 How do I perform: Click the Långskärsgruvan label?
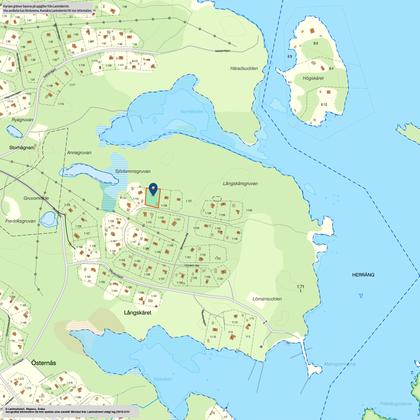click(x=240, y=183)
